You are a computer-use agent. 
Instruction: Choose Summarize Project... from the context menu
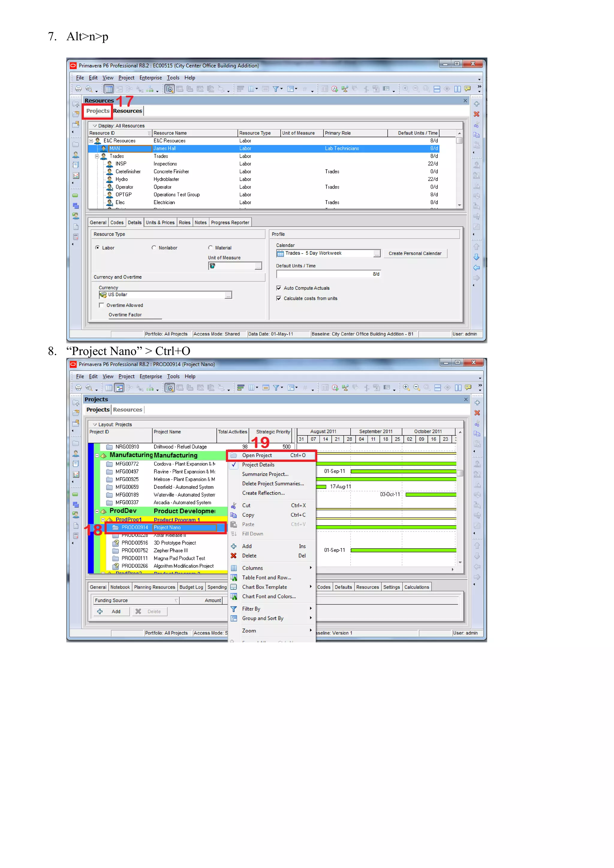pos(272,474)
